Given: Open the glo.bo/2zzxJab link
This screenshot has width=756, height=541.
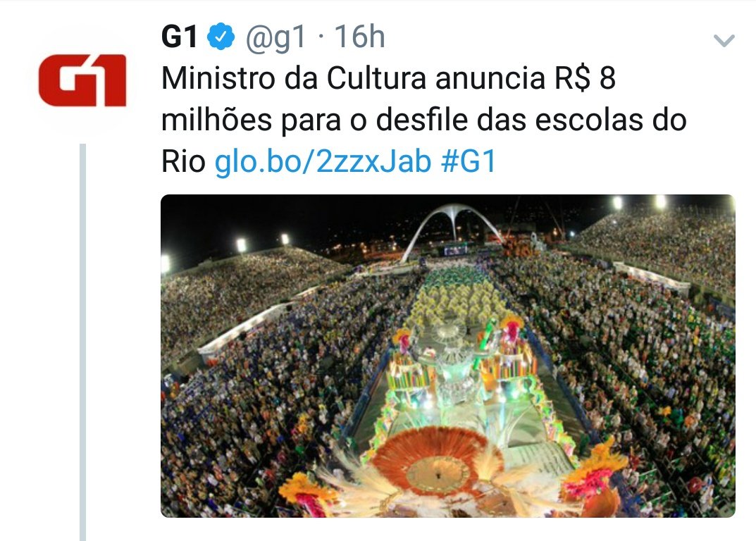Looking at the screenshot, I should point(323,161).
